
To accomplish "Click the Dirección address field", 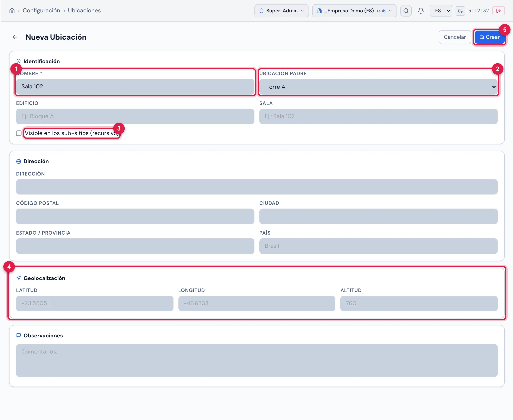I will pyautogui.click(x=257, y=187).
